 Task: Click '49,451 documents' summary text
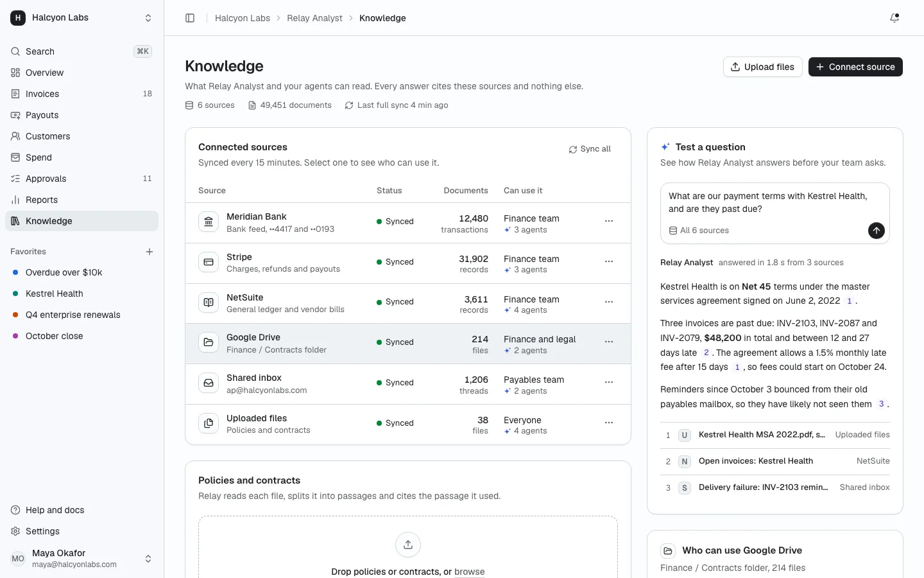point(296,105)
